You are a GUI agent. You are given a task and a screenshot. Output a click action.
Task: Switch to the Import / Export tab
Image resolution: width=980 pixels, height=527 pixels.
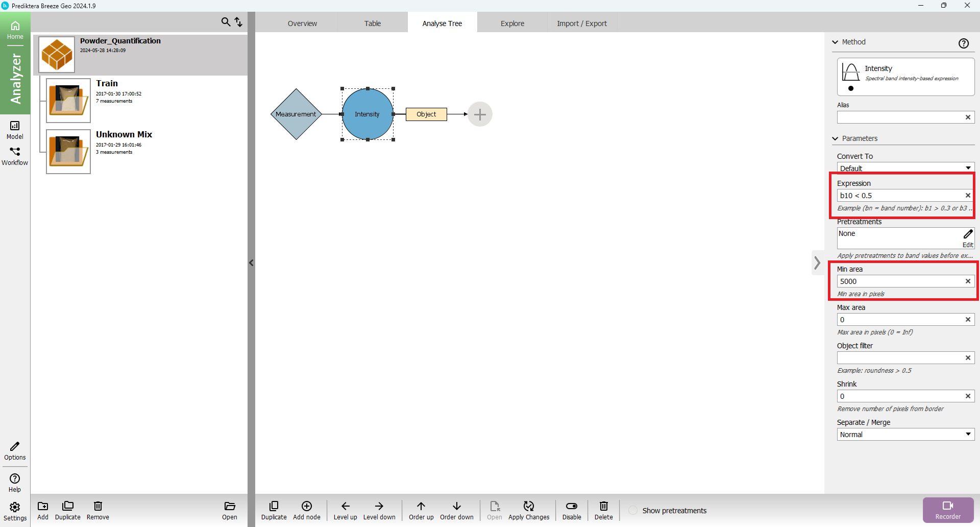(581, 23)
